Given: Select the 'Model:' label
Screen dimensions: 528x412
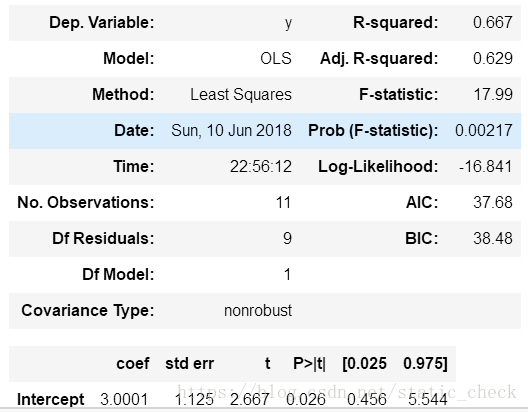Looking at the screenshot, I should pyautogui.click(x=129, y=59).
